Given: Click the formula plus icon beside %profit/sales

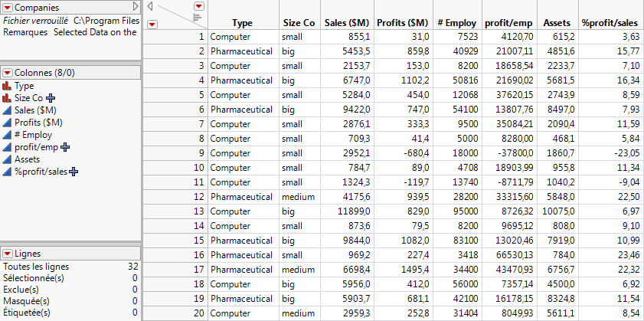Looking at the screenshot, I should (74, 172).
